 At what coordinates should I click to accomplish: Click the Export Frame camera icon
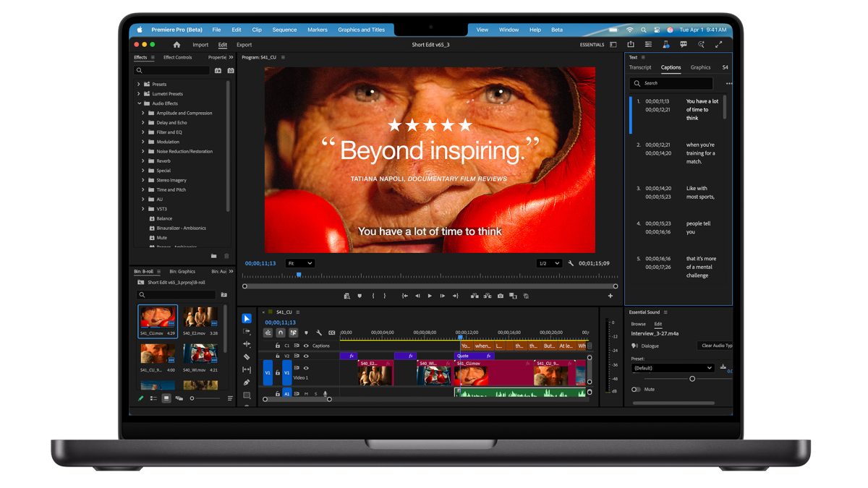[501, 296]
